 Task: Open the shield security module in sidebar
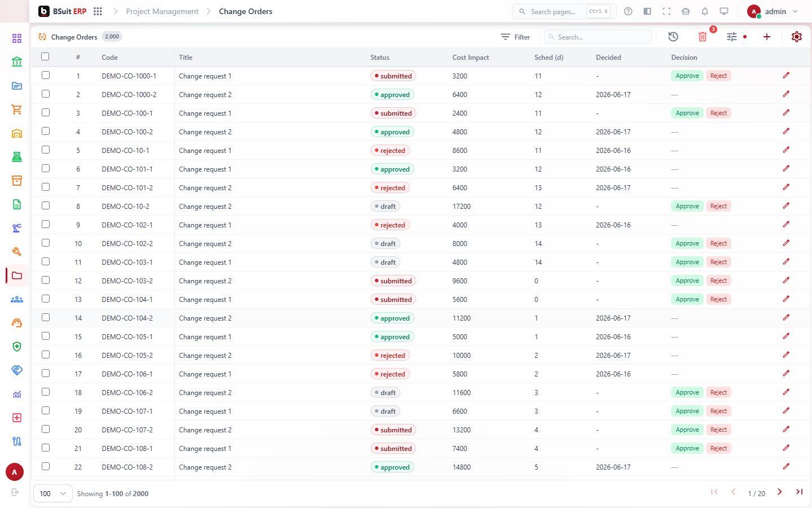17,347
